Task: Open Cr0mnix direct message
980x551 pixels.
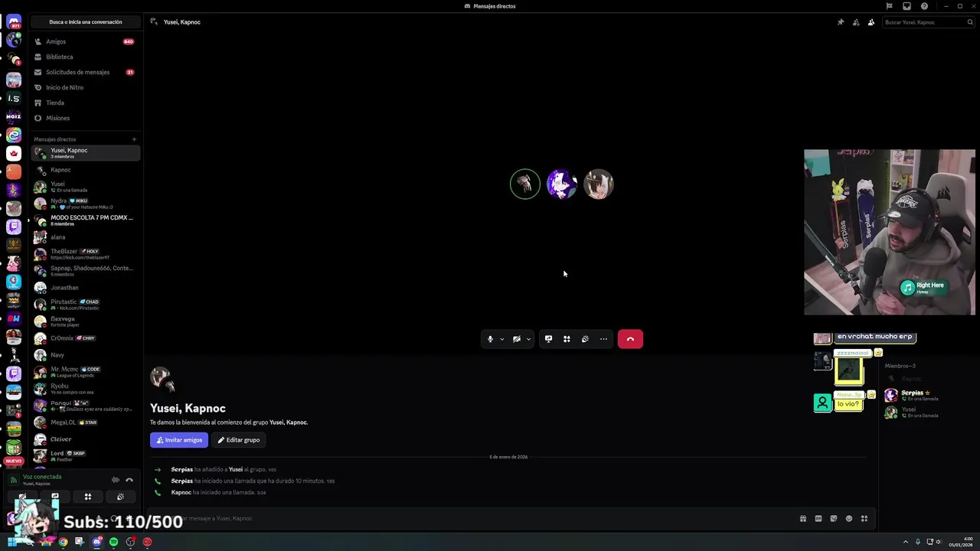Action: pos(85,338)
